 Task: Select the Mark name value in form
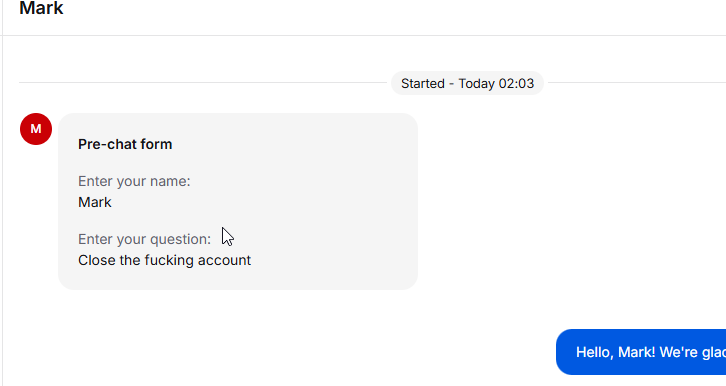click(95, 202)
